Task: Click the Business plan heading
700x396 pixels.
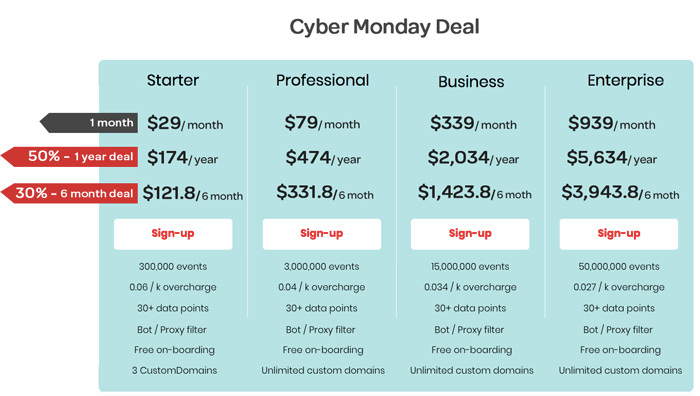Action: (x=471, y=82)
